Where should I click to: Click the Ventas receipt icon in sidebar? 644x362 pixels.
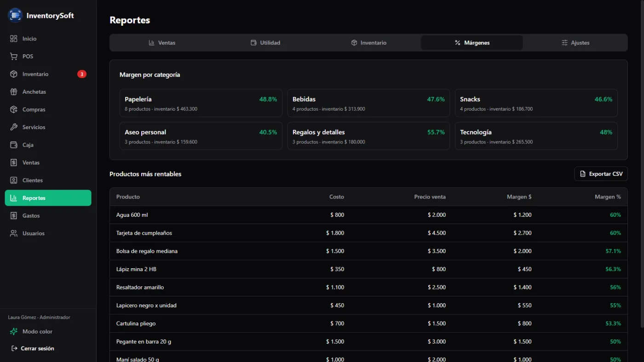pos(14,163)
